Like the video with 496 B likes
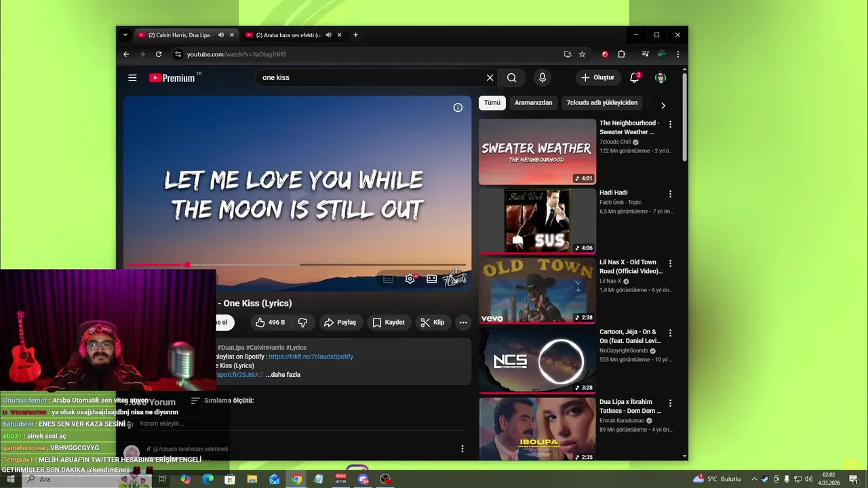The height and width of the screenshot is (488, 868). [270, 323]
